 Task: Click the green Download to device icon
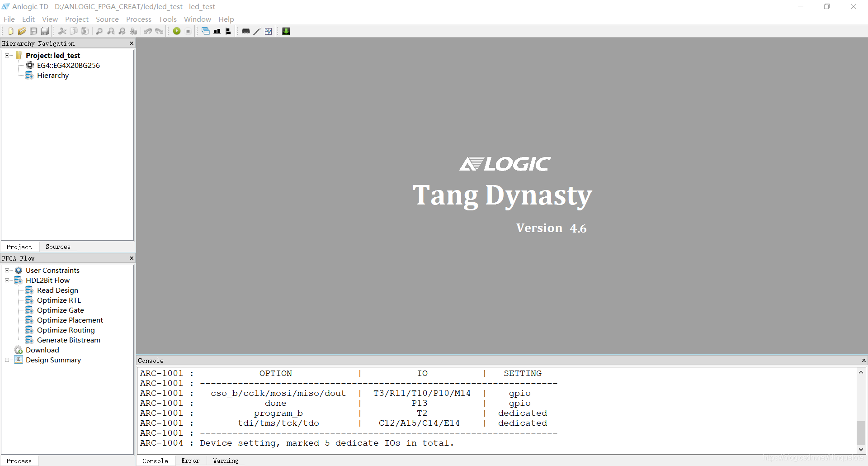286,31
